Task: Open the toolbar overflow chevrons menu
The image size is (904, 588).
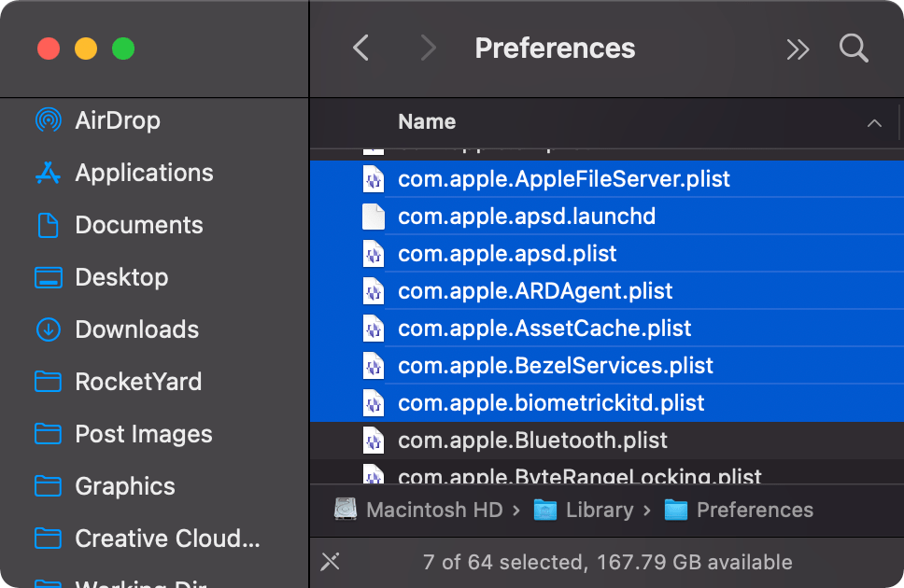Action: tap(798, 49)
